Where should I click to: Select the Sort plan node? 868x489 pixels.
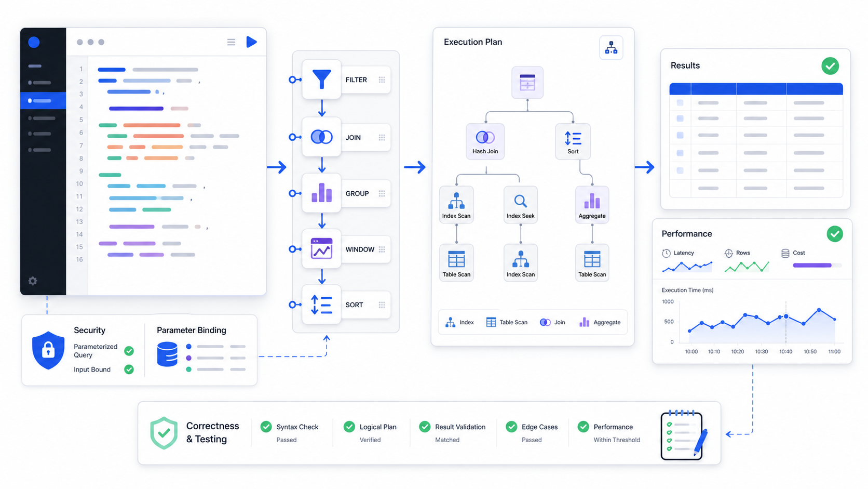(x=573, y=141)
